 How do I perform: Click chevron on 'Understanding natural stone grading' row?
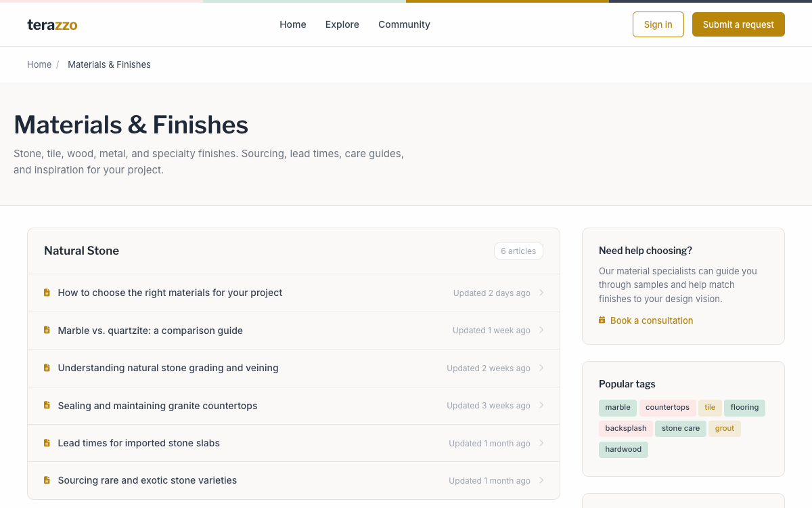click(x=541, y=368)
